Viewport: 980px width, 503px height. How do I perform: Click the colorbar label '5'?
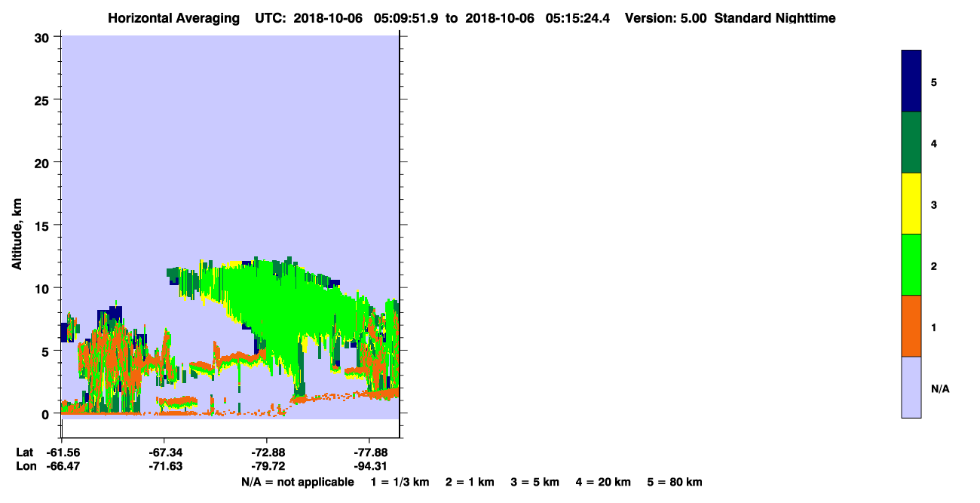click(934, 82)
